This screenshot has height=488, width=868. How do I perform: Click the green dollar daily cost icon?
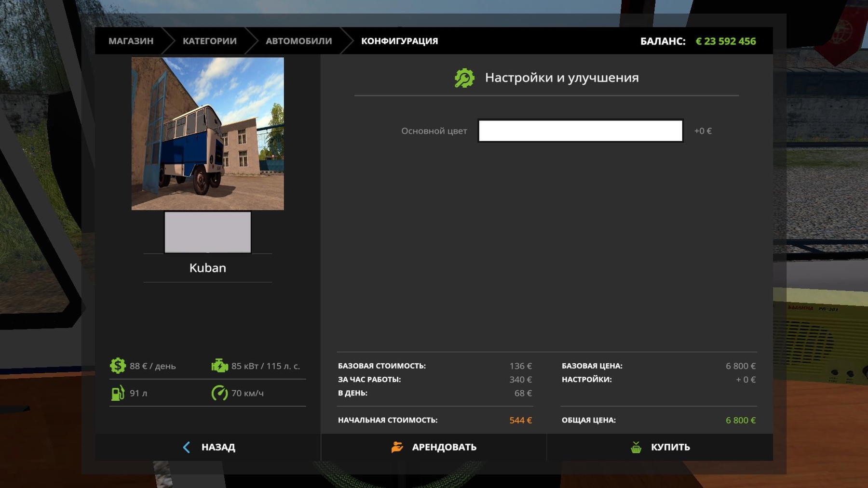coord(118,366)
